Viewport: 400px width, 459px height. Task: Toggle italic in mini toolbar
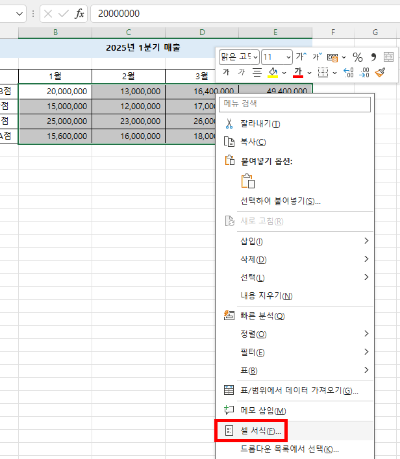click(x=241, y=72)
